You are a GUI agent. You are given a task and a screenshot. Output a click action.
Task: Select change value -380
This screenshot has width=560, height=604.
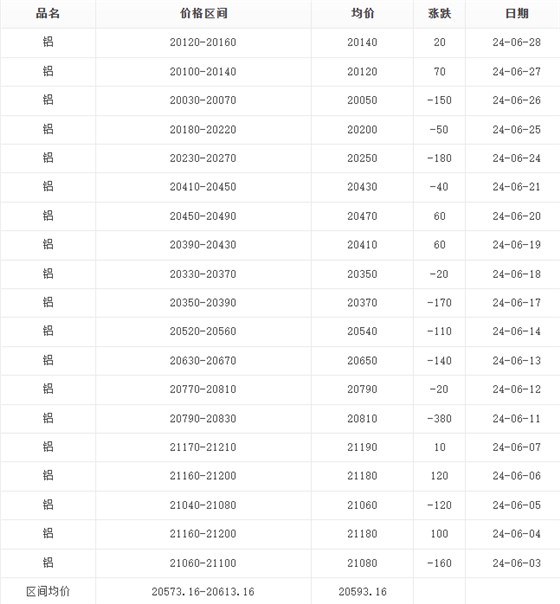[439, 419]
